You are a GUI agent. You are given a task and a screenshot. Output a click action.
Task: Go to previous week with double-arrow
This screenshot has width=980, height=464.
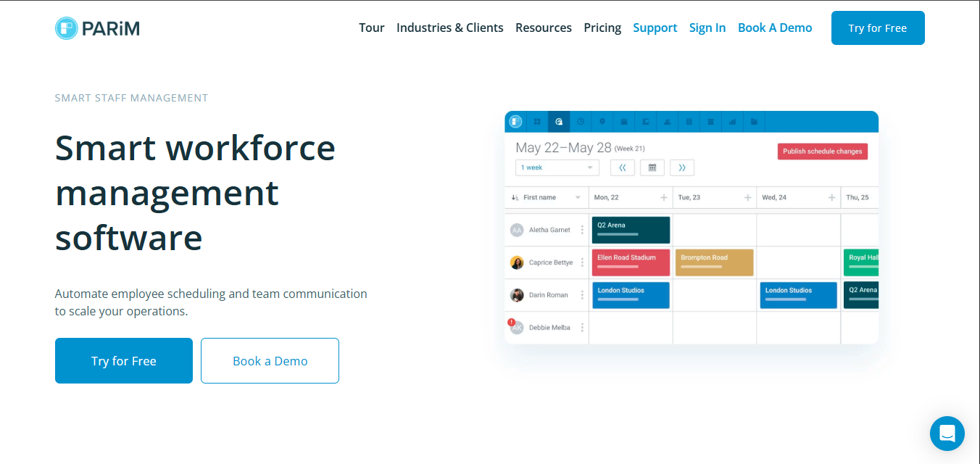click(622, 167)
